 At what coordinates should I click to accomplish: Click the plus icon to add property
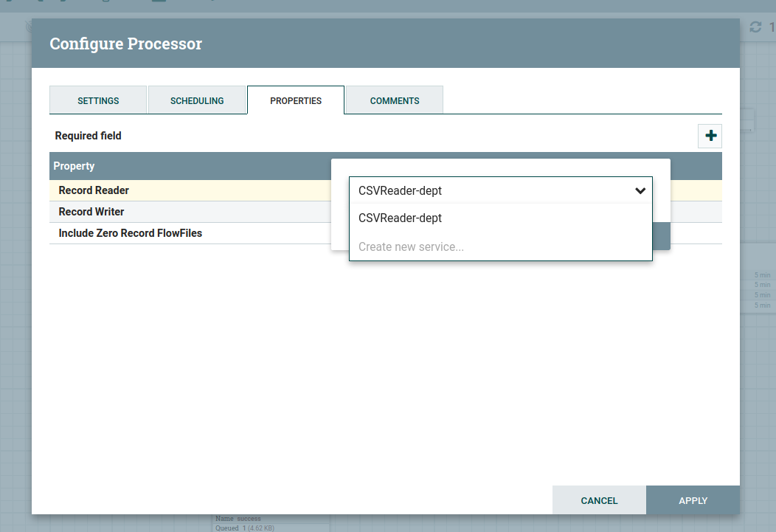click(x=710, y=137)
